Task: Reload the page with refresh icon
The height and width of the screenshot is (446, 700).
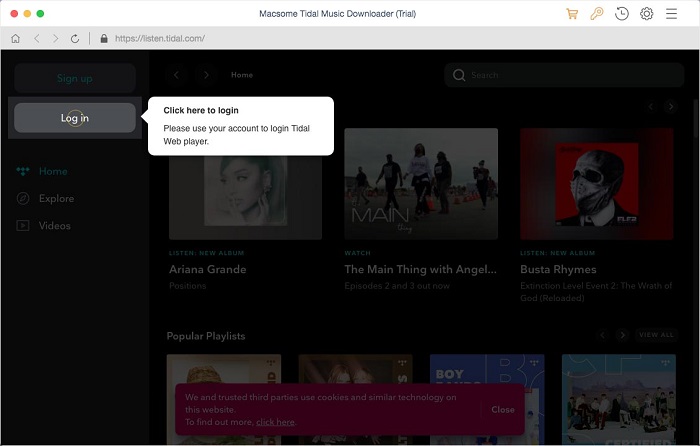Action: 75,39
